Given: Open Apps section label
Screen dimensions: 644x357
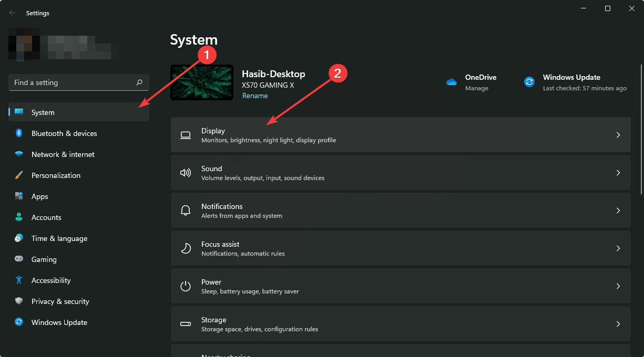Looking at the screenshot, I should click(39, 196).
